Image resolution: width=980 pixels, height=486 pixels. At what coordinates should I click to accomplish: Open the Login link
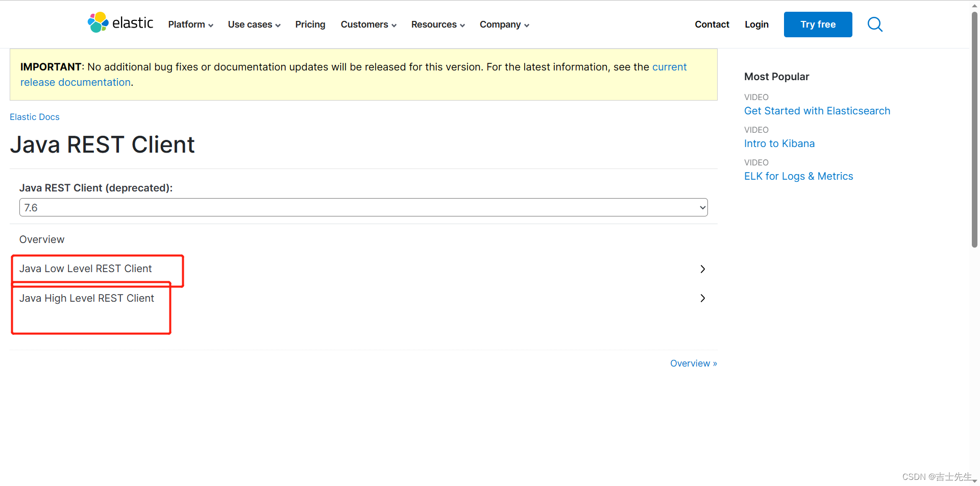756,25
